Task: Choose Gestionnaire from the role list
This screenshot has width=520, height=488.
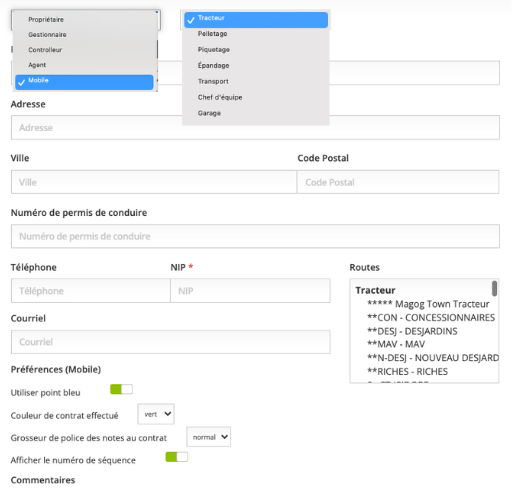Action: click(x=85, y=35)
